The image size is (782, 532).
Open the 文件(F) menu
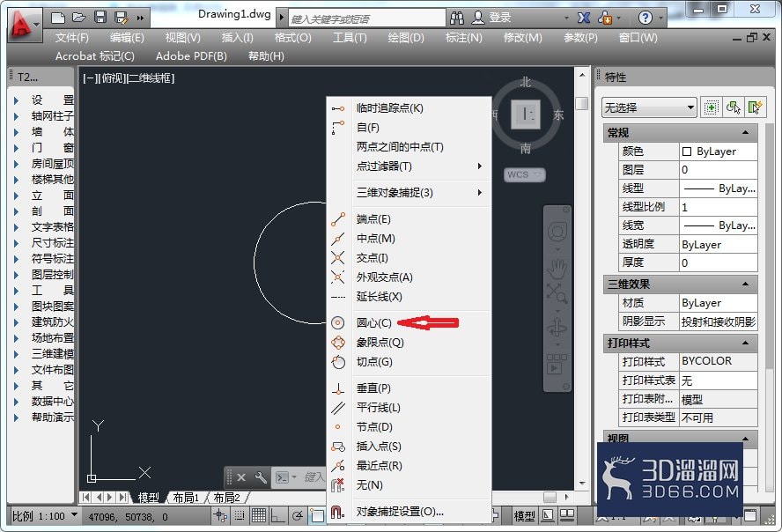click(x=72, y=37)
